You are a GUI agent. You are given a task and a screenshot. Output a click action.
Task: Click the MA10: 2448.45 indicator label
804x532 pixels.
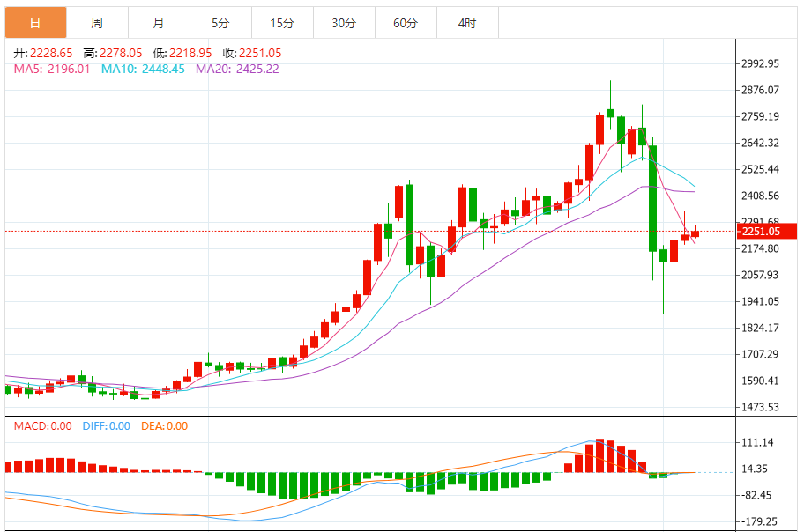coord(143,69)
